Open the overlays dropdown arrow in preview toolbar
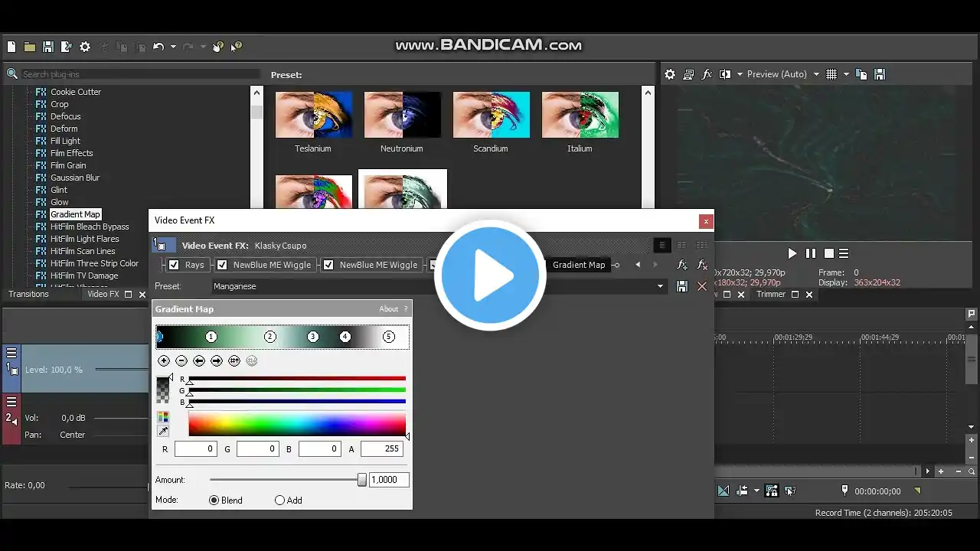Viewport: 980px width, 551px height. coord(846,74)
